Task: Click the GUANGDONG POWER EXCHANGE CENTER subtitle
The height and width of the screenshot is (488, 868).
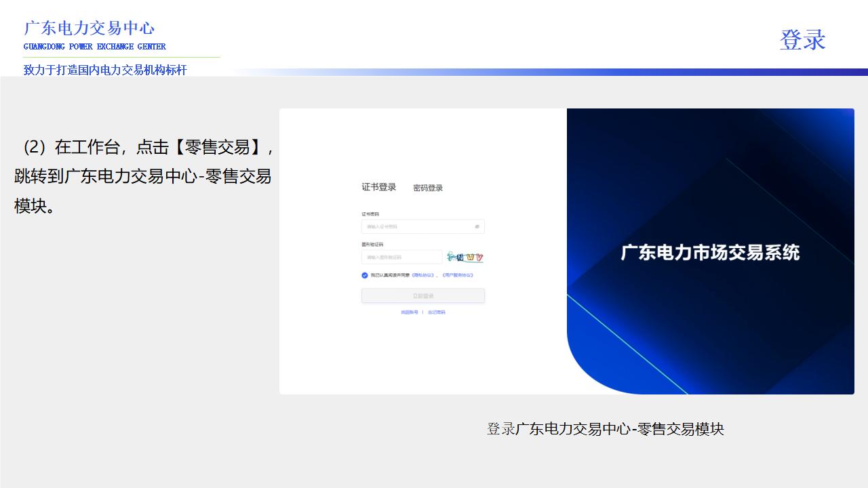Action: pyautogui.click(x=95, y=47)
